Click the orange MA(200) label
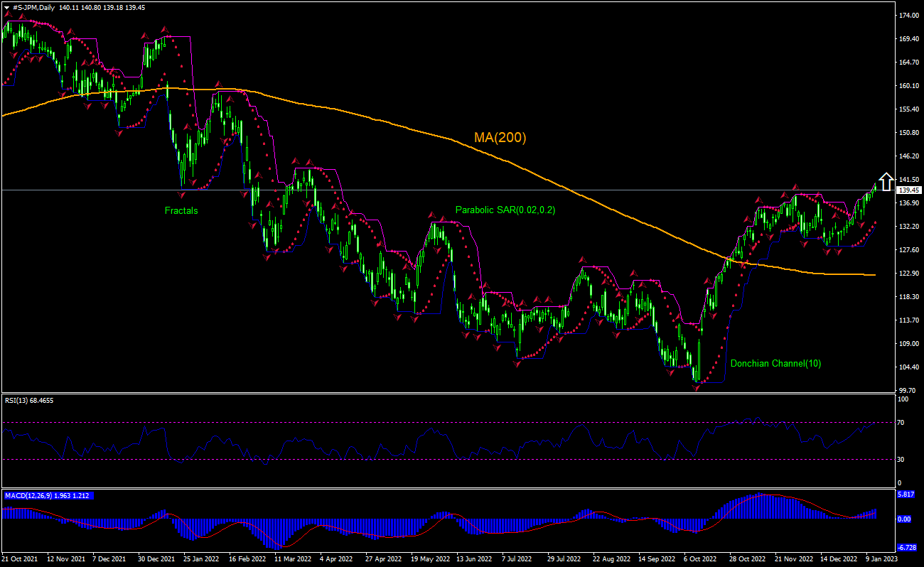Viewport: 924px width, 567px height. (x=500, y=136)
